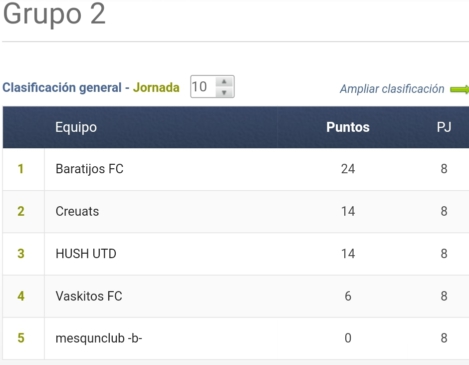Click mesqunclub -b- points value of 0
The height and width of the screenshot is (365, 469).
[348, 338]
